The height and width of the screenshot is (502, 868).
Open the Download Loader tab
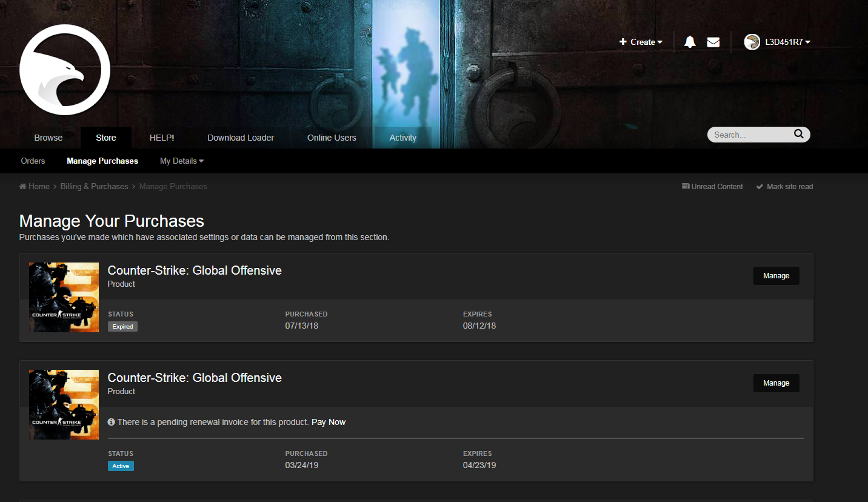click(241, 138)
